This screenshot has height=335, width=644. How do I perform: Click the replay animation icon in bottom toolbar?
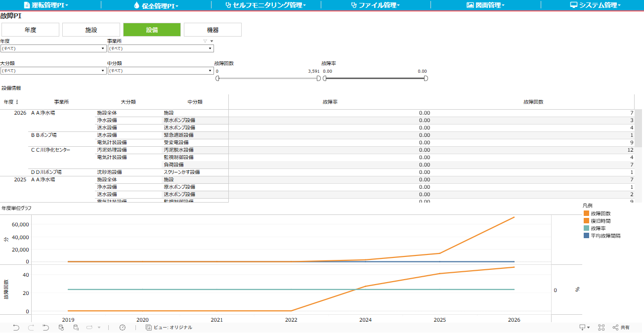click(90, 328)
